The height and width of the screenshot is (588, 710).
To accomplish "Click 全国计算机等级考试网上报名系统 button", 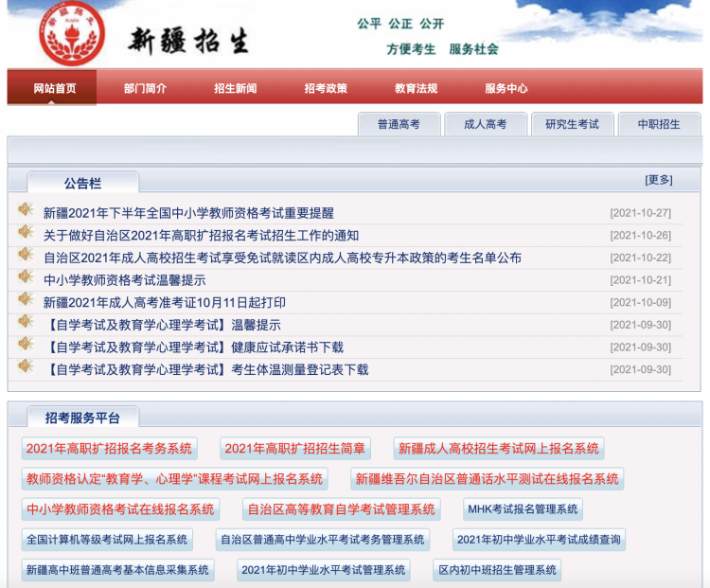I will pos(107,540).
